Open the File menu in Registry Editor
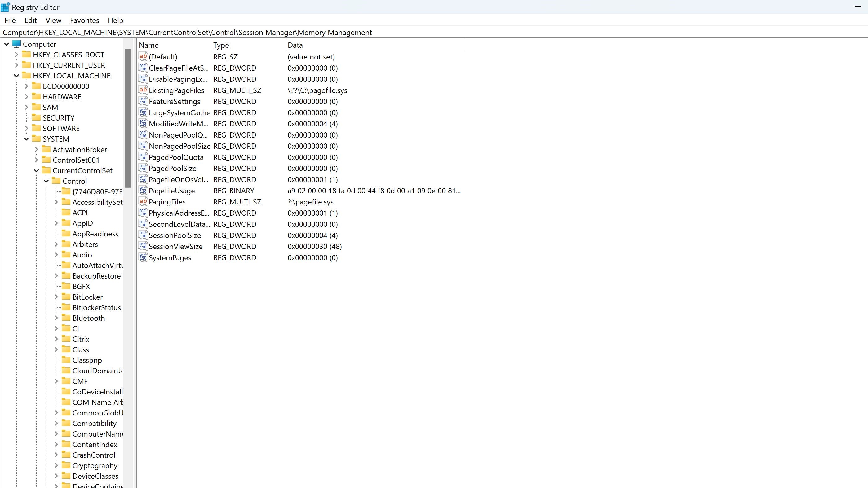Viewport: 868px width, 488px height. coord(10,20)
